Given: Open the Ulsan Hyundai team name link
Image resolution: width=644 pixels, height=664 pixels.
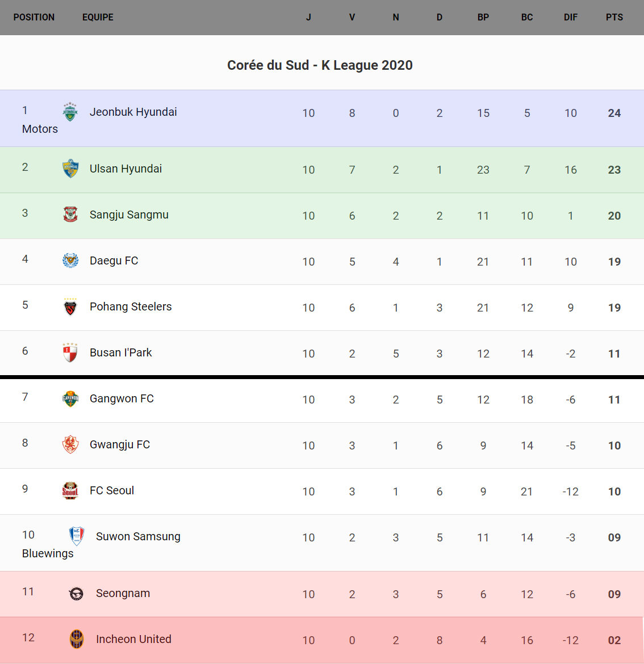Looking at the screenshot, I should (x=126, y=169).
